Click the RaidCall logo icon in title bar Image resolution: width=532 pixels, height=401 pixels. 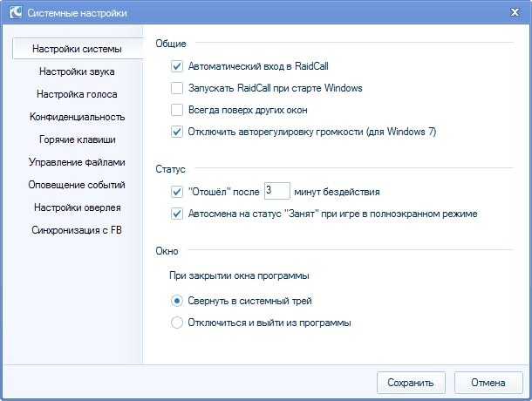16,12
